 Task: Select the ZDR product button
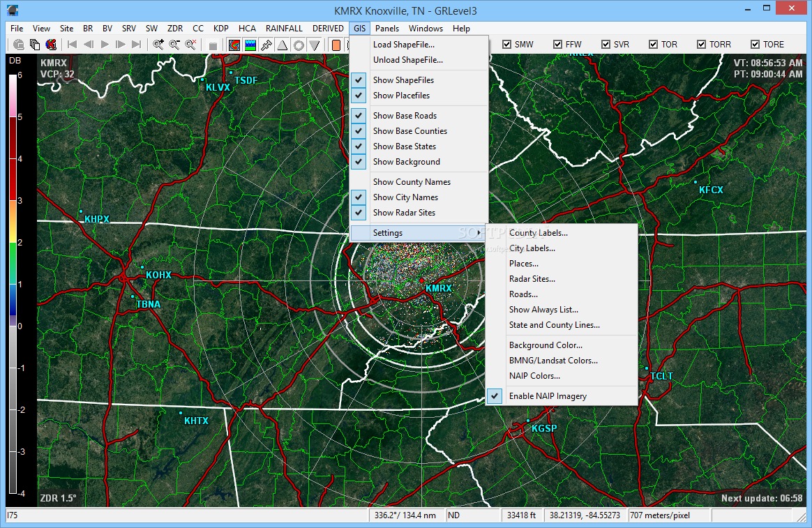[175, 29]
